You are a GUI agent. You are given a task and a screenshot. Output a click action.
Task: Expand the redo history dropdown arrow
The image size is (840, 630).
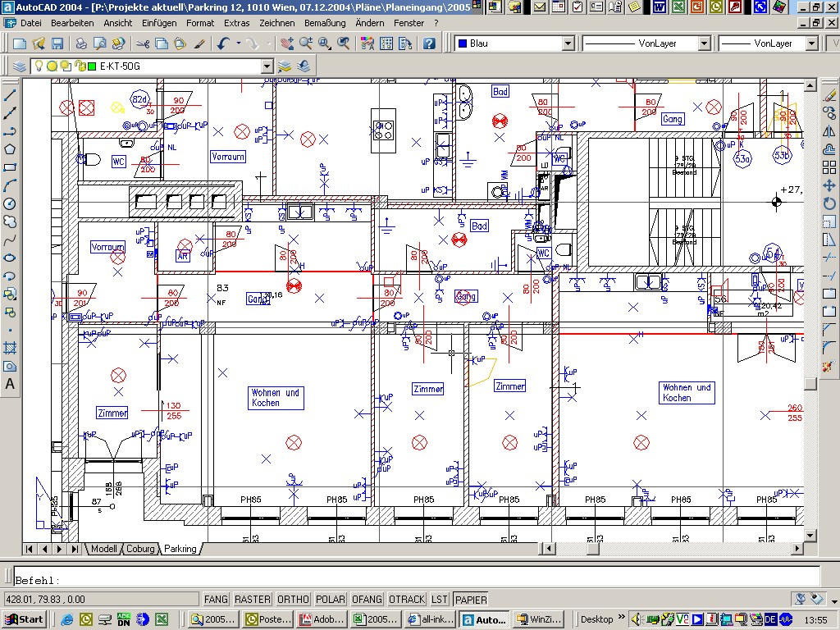(268, 44)
